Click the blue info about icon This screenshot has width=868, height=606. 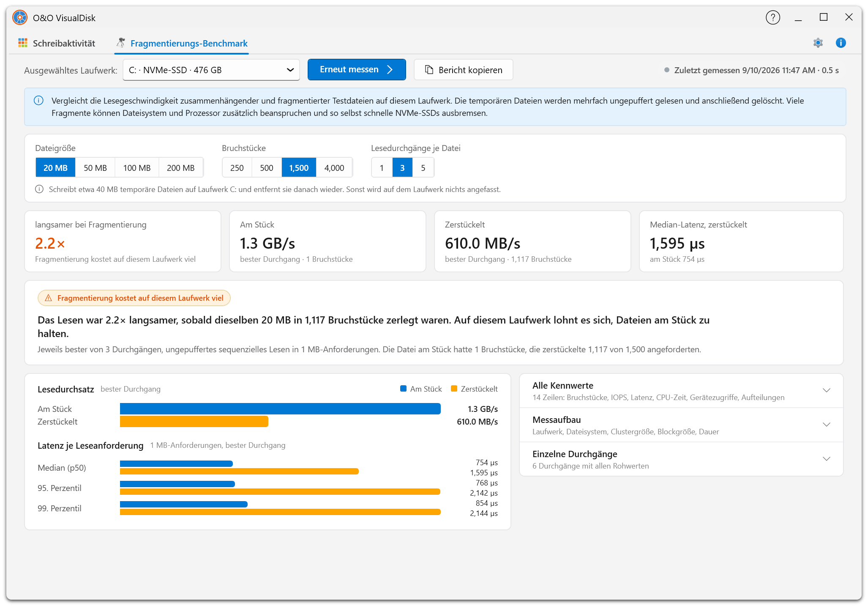tap(841, 43)
